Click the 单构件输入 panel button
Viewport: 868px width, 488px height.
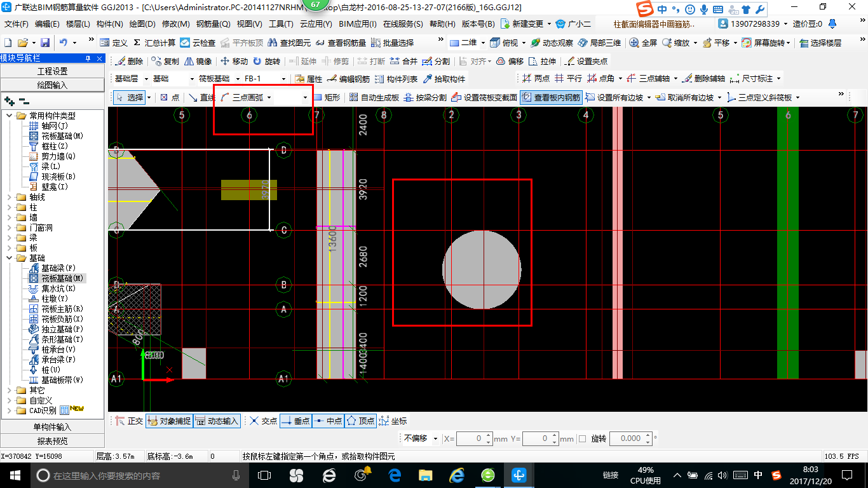[x=52, y=427]
